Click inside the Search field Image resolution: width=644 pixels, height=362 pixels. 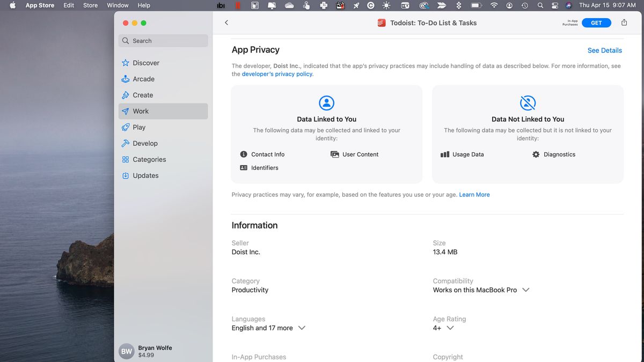point(163,40)
